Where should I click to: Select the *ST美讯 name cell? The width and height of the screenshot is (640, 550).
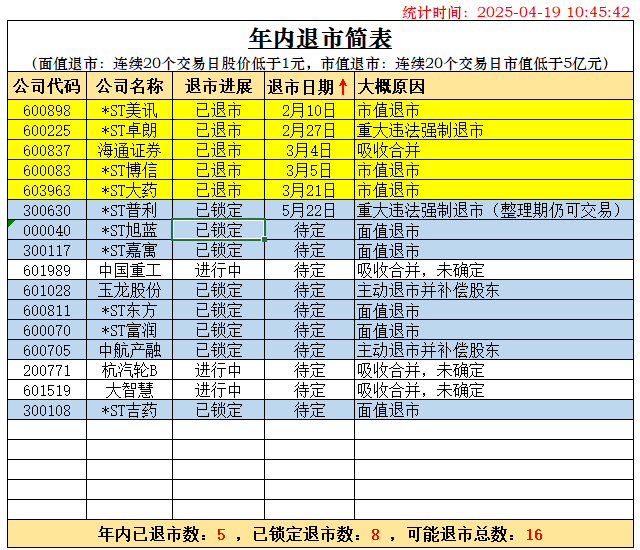tap(129, 110)
